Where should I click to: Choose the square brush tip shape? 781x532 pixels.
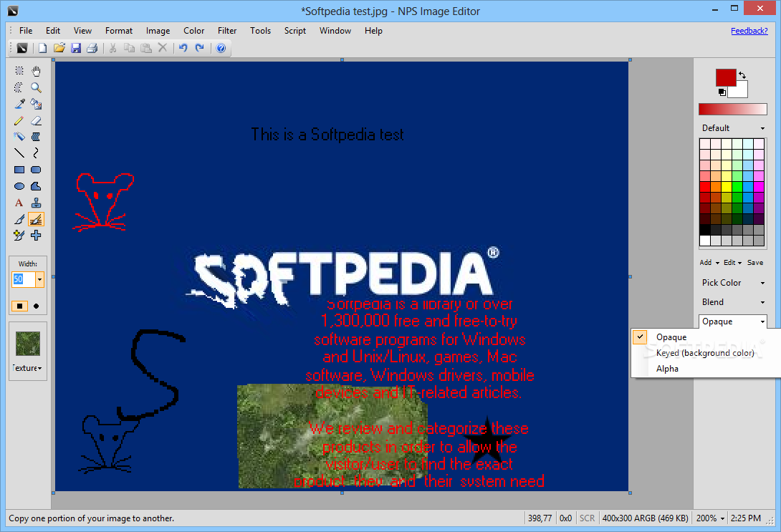coord(19,306)
